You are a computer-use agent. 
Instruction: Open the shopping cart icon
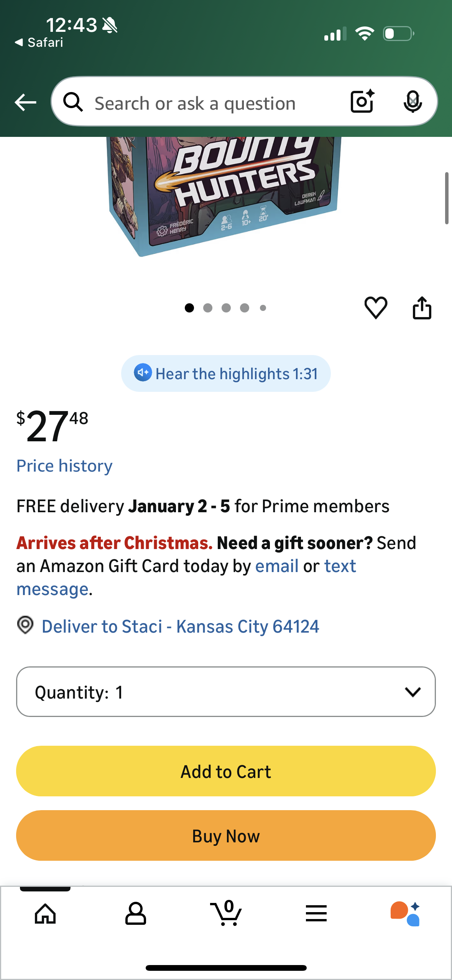226,913
